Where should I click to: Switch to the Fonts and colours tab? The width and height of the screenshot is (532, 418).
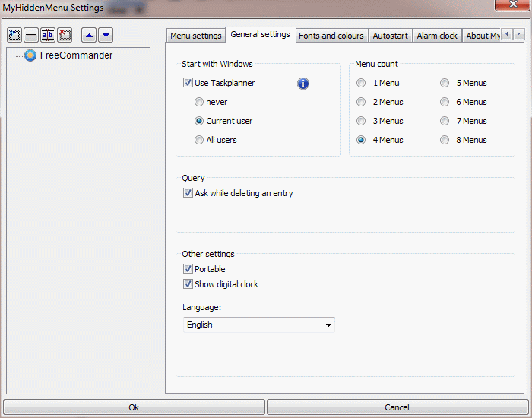point(331,36)
